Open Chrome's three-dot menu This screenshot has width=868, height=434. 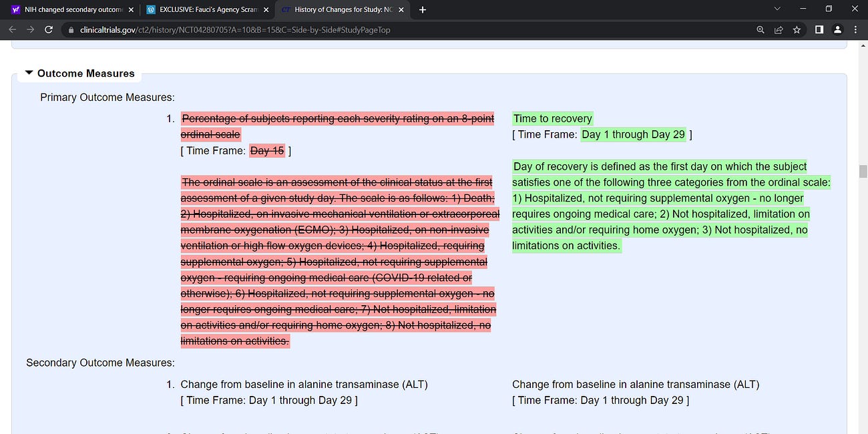point(855,29)
